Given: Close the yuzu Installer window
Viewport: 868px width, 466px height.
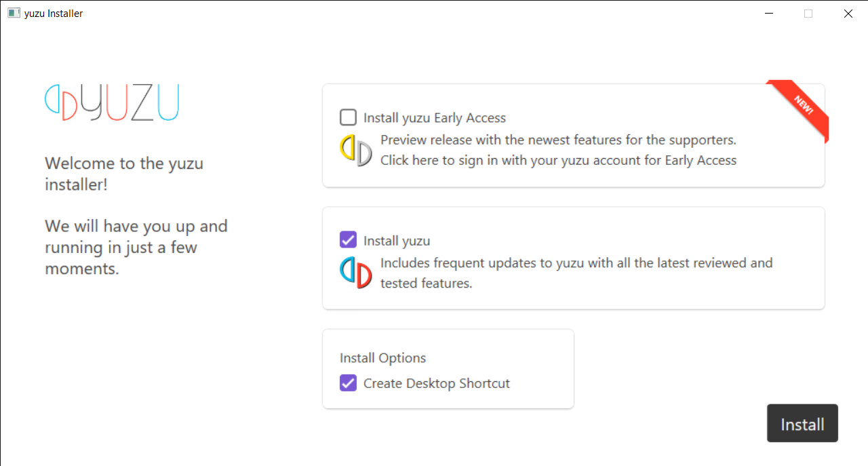Looking at the screenshot, I should (x=848, y=13).
